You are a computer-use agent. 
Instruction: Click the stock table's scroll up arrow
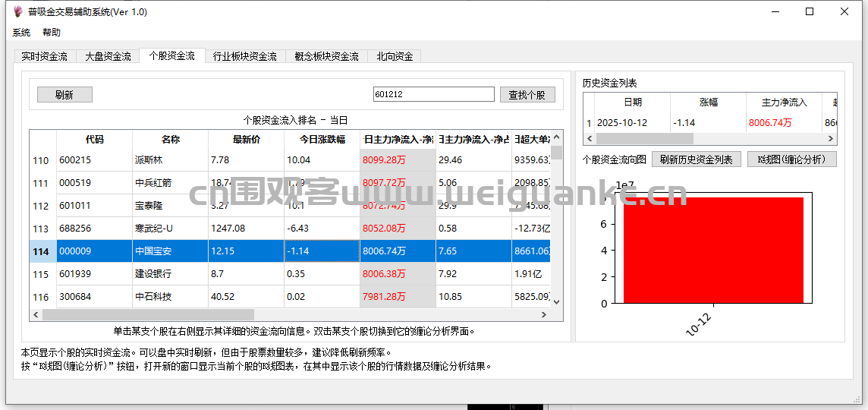point(557,137)
